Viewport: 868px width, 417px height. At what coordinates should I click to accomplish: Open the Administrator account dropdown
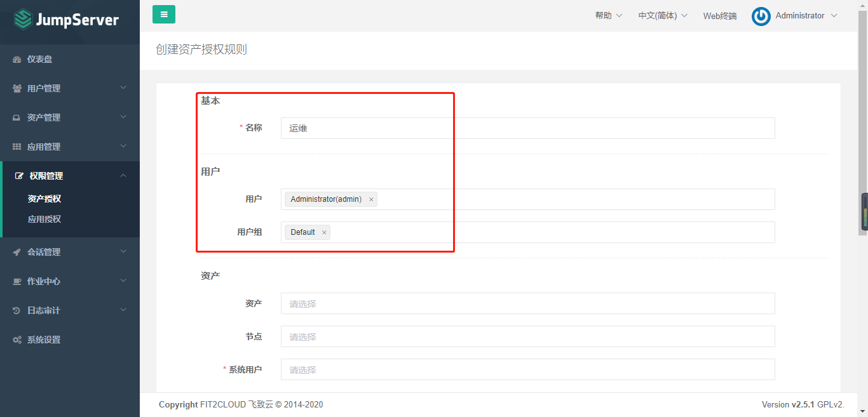(806, 16)
